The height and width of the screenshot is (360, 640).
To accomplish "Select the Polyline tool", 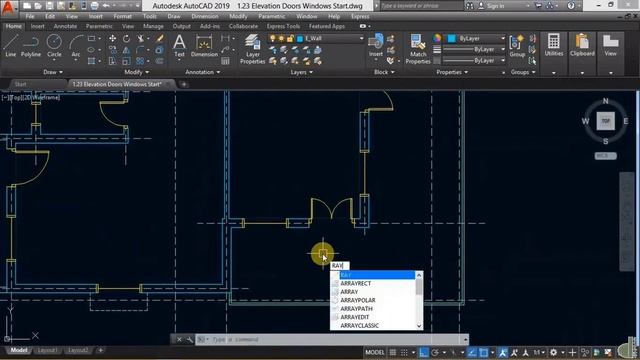I will pos(31,45).
